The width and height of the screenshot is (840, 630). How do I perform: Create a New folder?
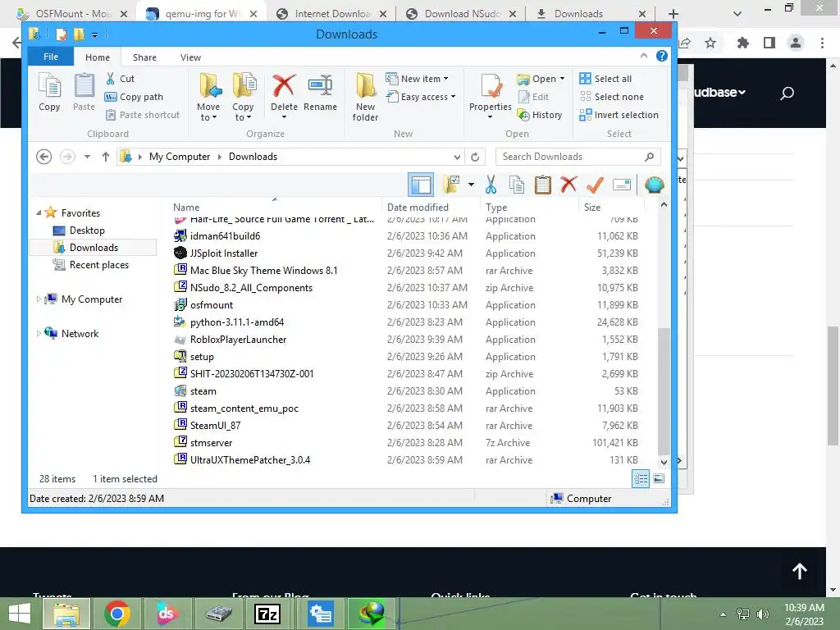[365, 97]
